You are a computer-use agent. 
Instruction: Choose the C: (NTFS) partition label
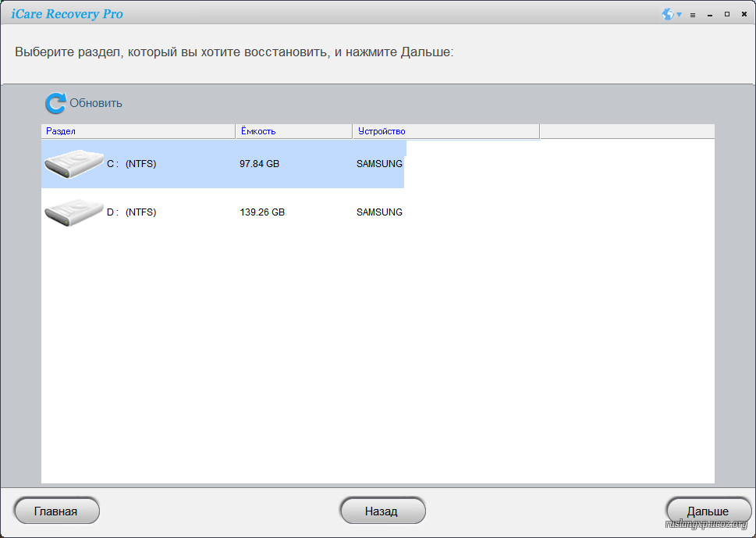[x=131, y=164]
